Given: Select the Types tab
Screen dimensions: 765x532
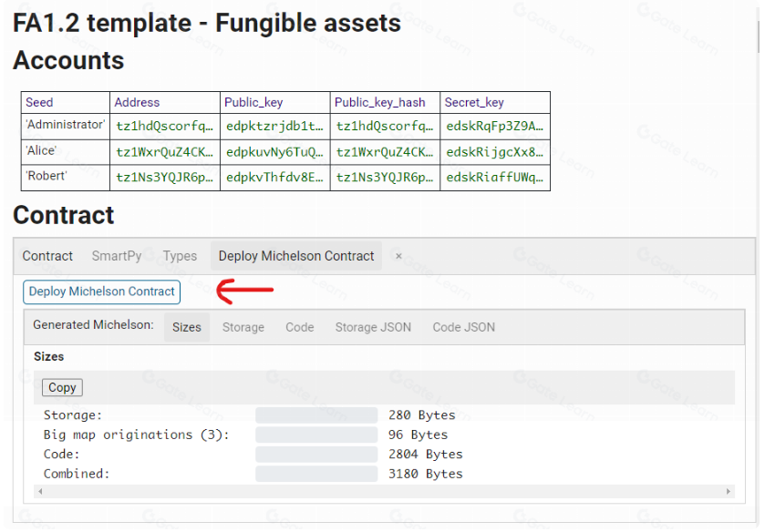Looking at the screenshot, I should pos(180,257).
